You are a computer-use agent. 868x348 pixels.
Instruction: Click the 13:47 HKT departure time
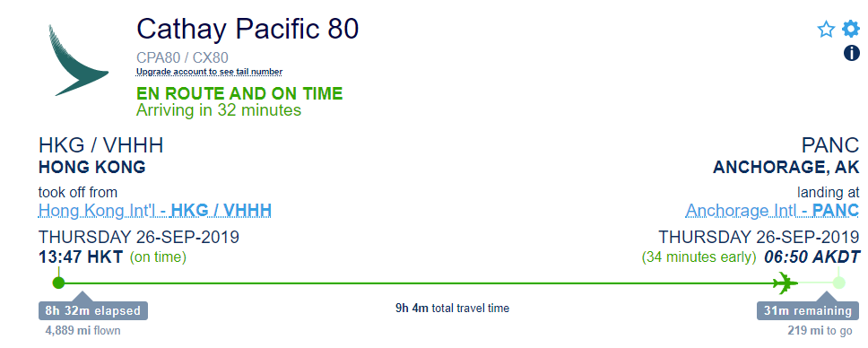pos(81,257)
